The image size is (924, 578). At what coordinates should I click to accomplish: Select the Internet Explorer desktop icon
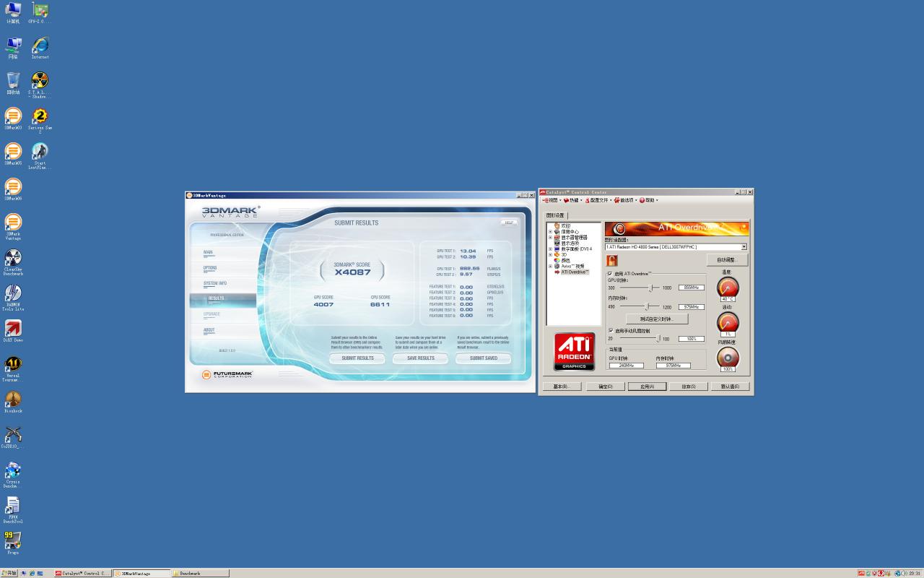[x=40, y=46]
